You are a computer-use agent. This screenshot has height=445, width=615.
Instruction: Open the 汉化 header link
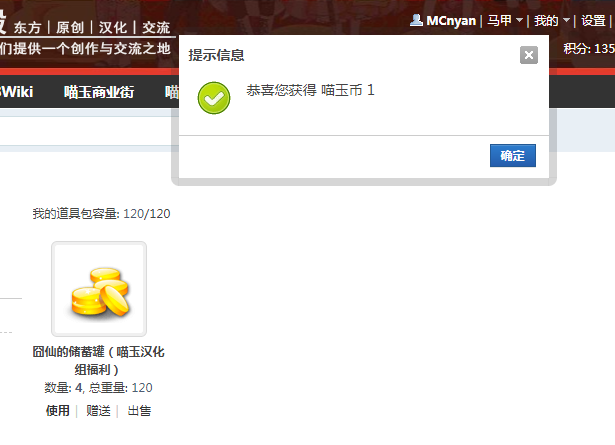pos(113,27)
